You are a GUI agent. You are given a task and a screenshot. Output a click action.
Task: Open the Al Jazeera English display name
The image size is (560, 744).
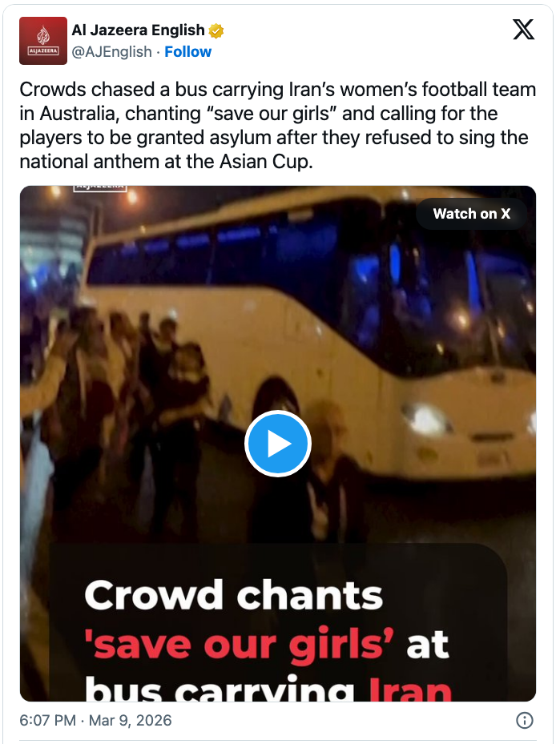(x=138, y=30)
